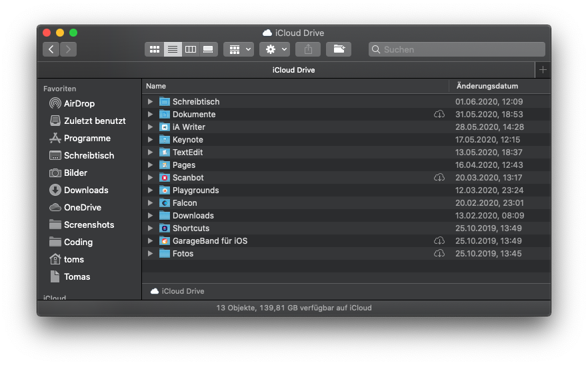Expand the Shortcuts folder triangle
The height and width of the screenshot is (365, 588).
pyautogui.click(x=150, y=228)
